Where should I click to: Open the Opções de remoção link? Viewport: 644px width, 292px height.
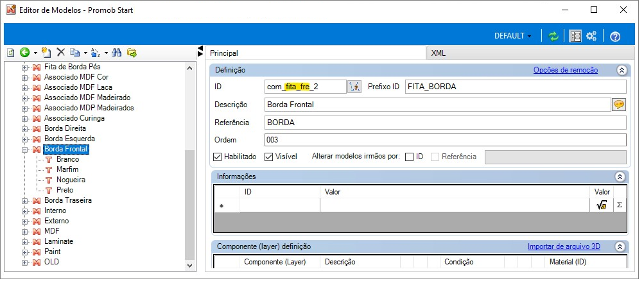[566, 70]
